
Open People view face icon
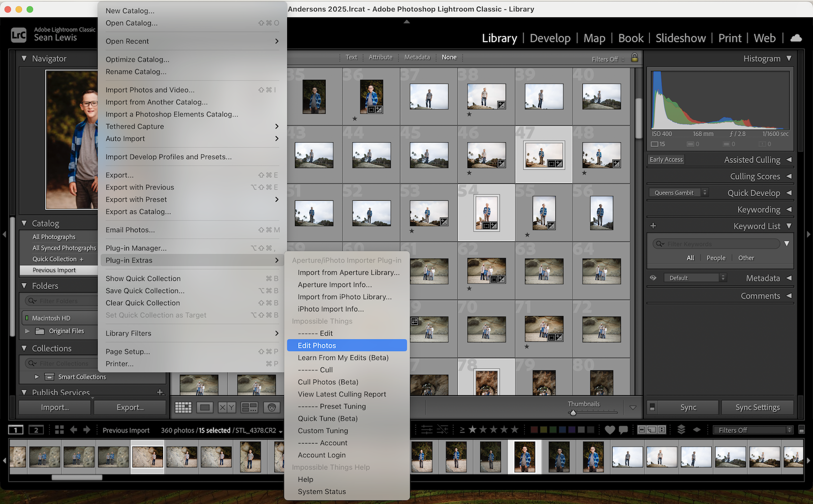tap(272, 407)
